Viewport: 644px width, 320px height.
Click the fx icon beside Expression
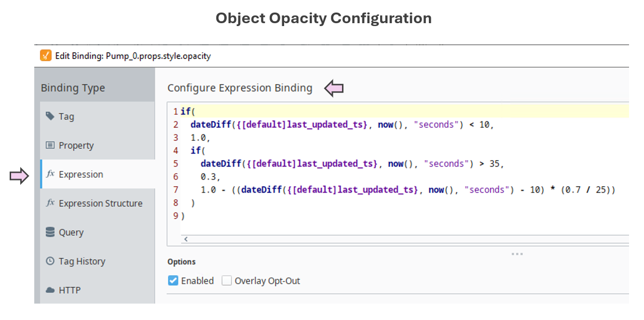pyautogui.click(x=50, y=174)
